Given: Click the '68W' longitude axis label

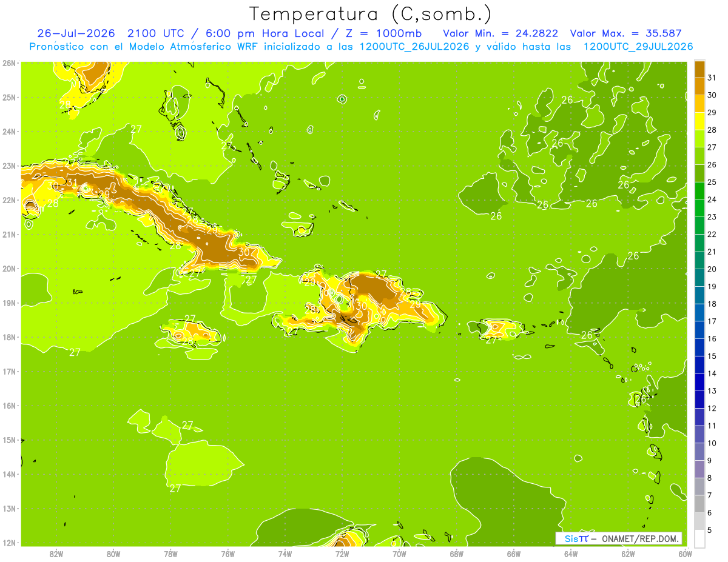Looking at the screenshot, I should tap(457, 554).
